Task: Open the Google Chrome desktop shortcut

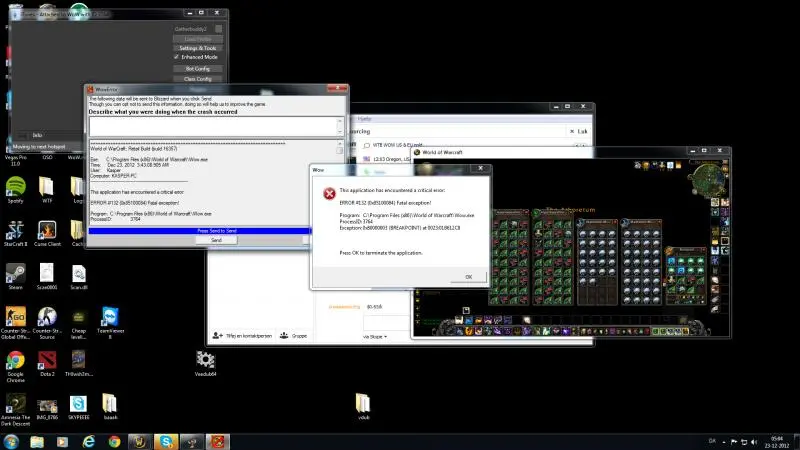Action: [x=15, y=366]
